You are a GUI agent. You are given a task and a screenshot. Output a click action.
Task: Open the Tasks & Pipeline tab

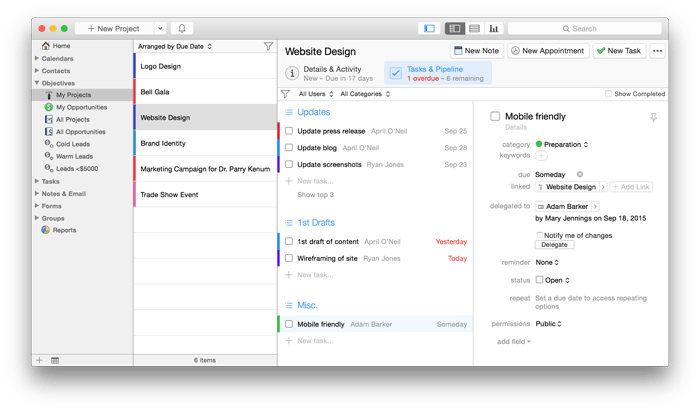point(438,73)
